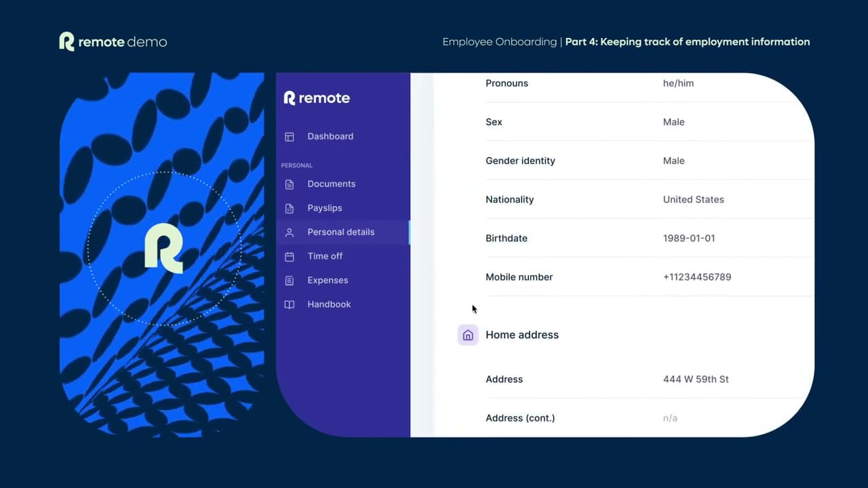
Task: Click the Gender identity label
Action: coord(520,161)
